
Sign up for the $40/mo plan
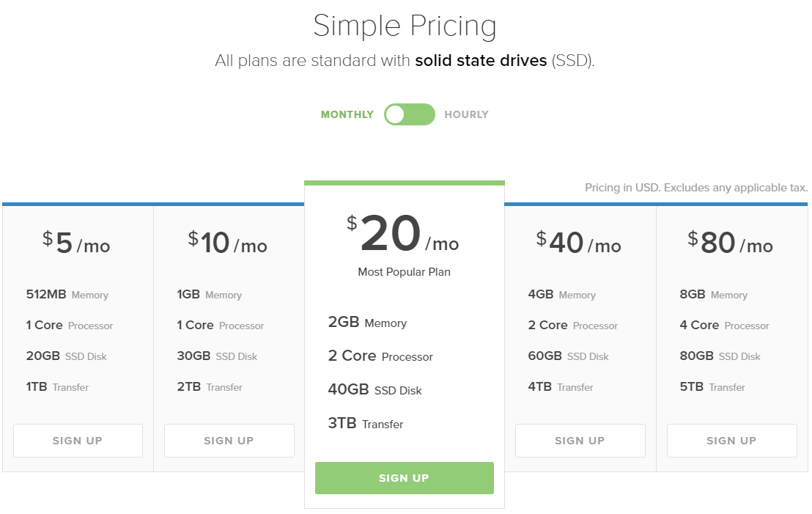click(580, 441)
